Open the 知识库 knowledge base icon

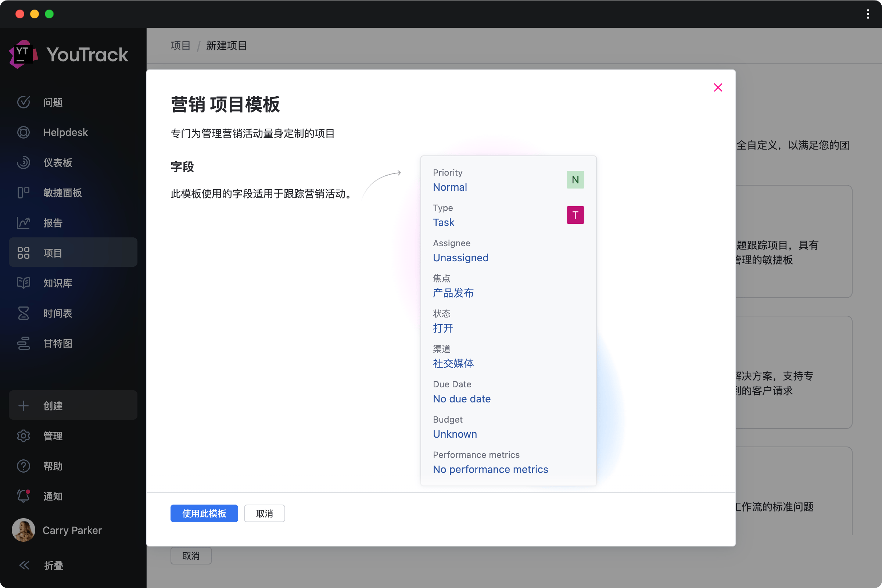(x=23, y=283)
